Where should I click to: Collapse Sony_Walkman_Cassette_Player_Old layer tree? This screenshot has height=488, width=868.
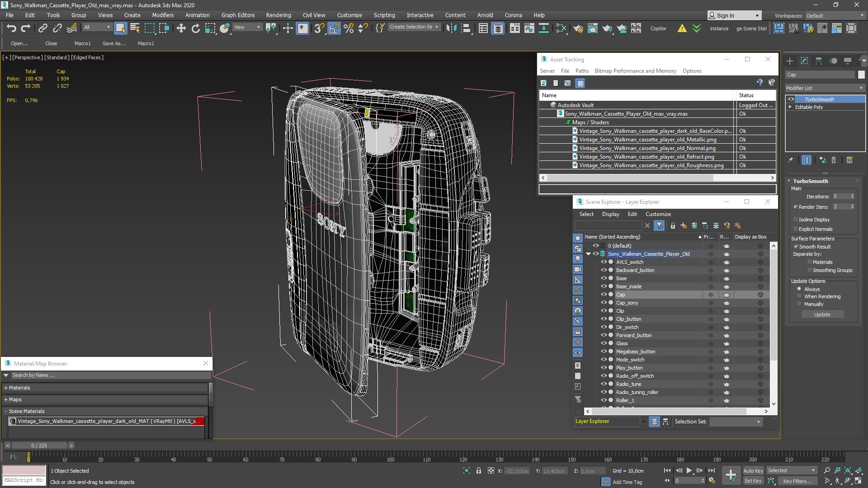(x=588, y=254)
